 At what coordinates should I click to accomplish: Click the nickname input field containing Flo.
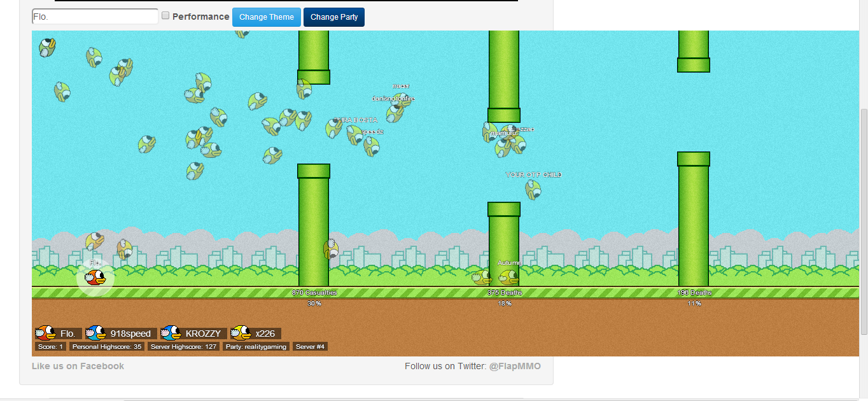[95, 17]
